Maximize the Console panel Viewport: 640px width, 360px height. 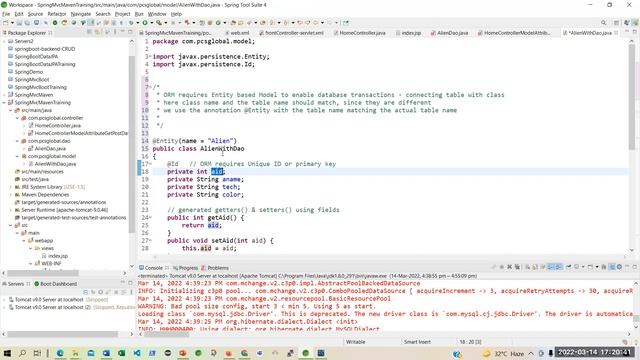(635, 267)
